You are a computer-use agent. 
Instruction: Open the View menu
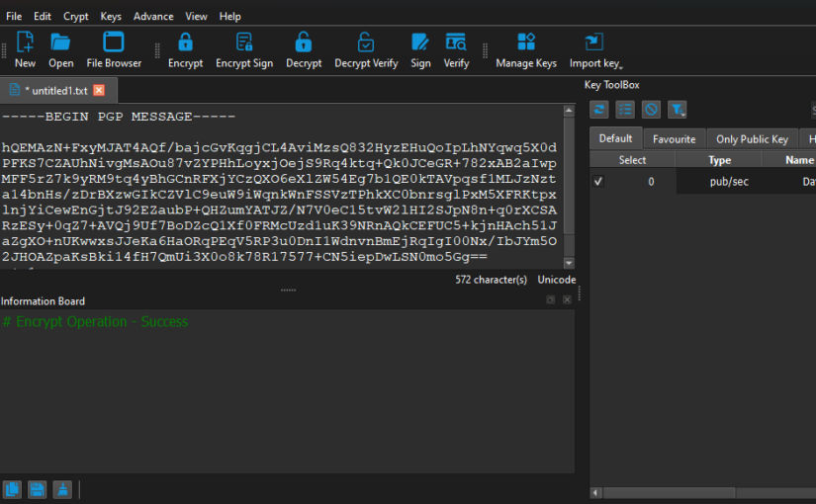(x=196, y=16)
